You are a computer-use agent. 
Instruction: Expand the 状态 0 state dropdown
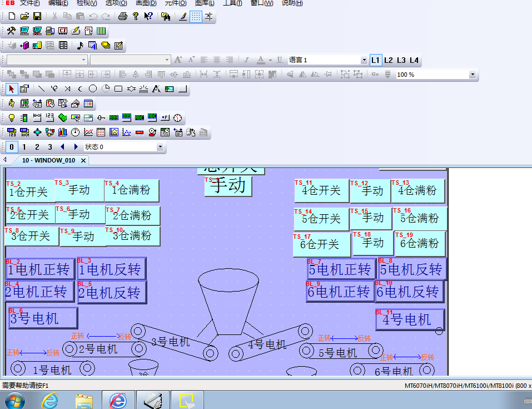[160, 147]
